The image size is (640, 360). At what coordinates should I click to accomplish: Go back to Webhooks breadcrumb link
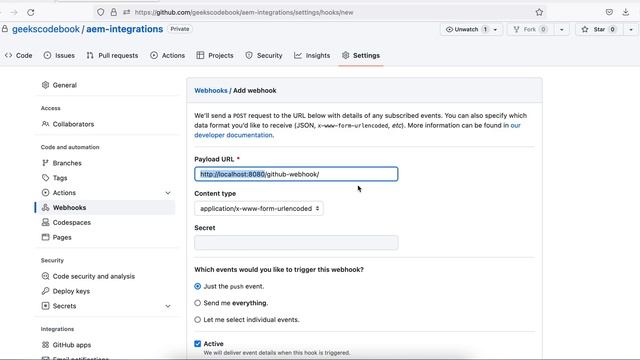pyautogui.click(x=211, y=91)
